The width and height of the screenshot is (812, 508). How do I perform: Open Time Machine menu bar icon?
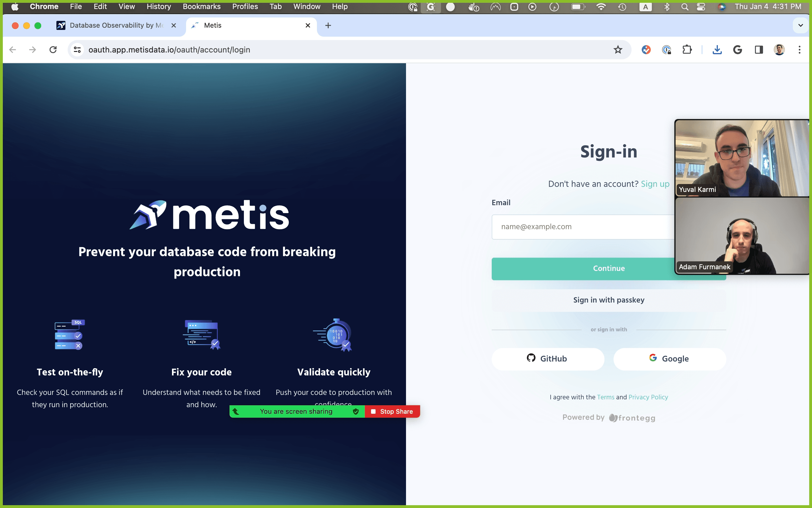[622, 7]
